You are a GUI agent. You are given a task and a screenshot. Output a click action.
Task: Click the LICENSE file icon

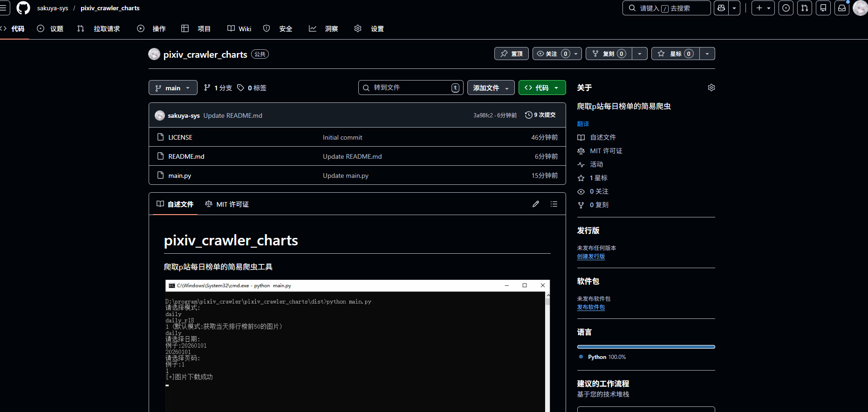(161, 137)
